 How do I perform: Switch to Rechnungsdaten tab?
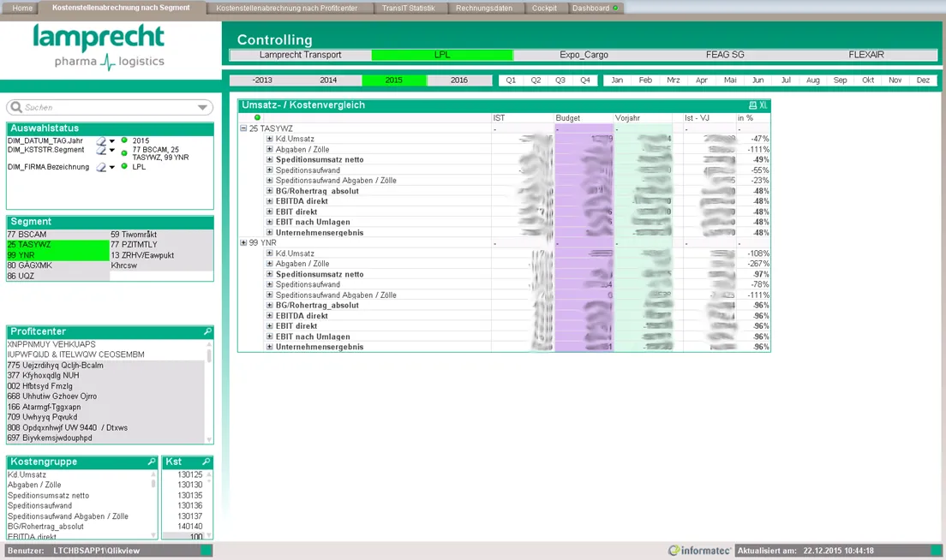tap(484, 8)
